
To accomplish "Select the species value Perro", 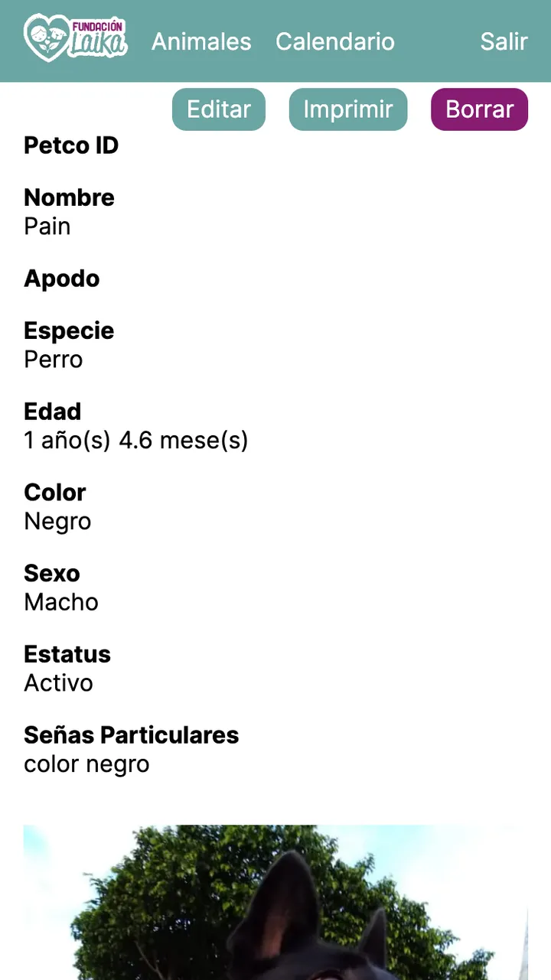I will (54, 360).
